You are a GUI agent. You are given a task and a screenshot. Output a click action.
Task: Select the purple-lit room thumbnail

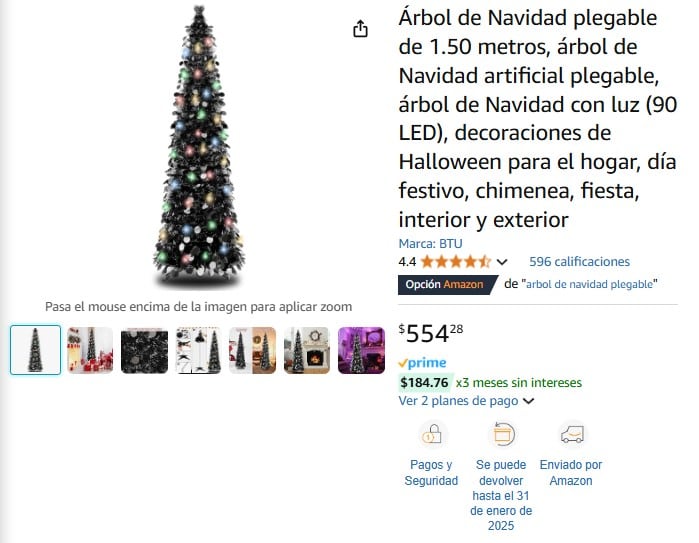tap(362, 350)
